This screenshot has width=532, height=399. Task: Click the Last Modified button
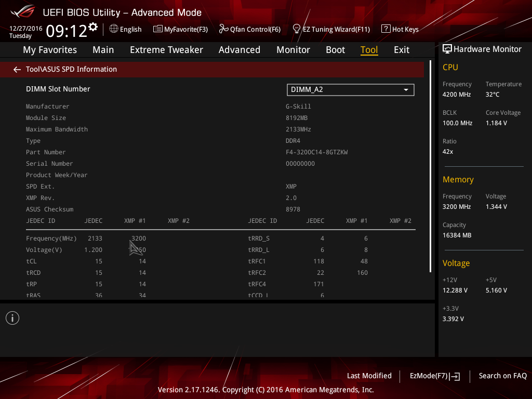369,376
